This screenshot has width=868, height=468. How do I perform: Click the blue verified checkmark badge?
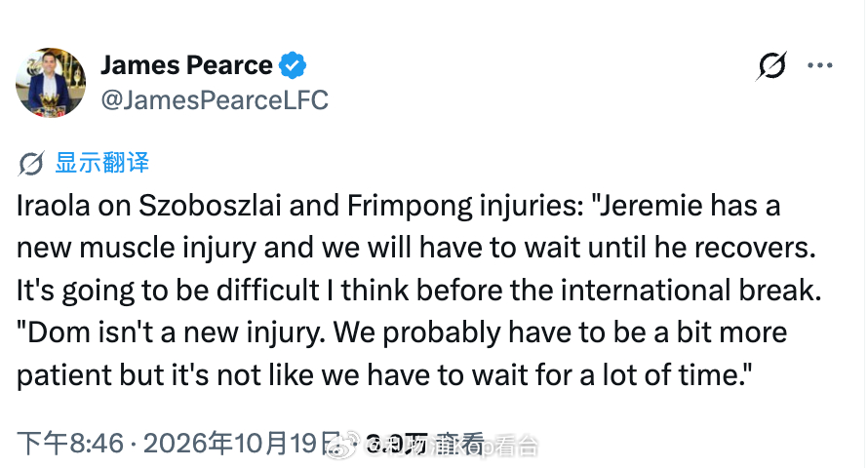[x=293, y=65]
